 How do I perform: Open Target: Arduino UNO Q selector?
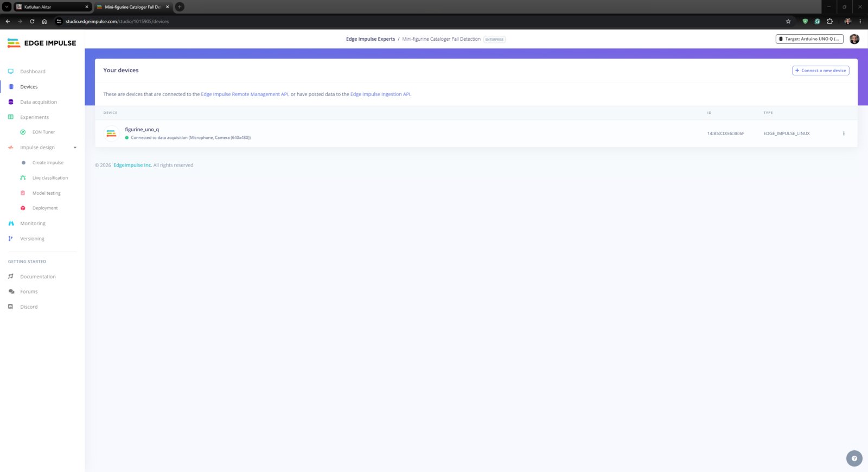[809, 39]
